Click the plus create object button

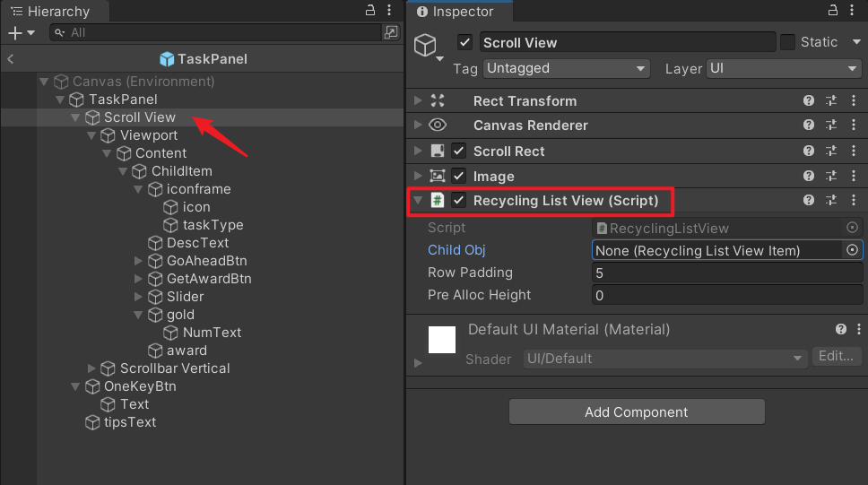click(x=15, y=33)
